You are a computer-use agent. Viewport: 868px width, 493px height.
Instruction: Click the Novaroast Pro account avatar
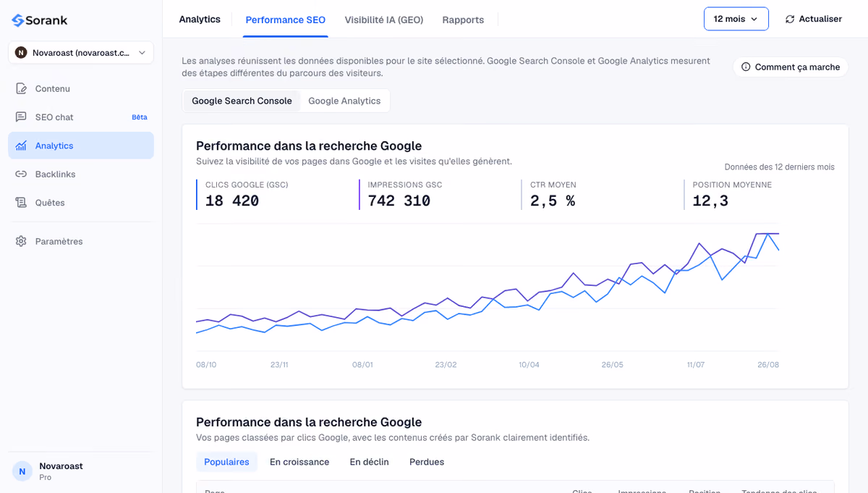coord(22,471)
